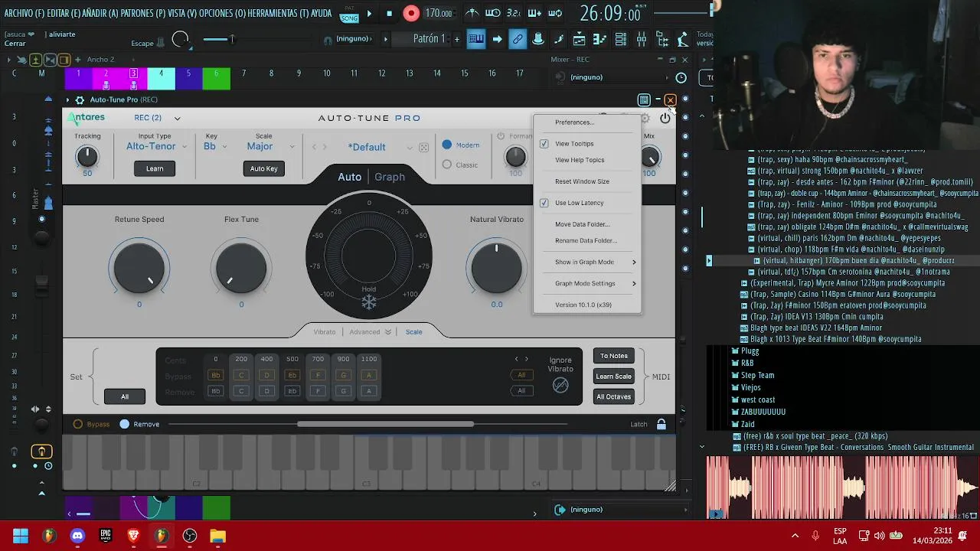Select the Modern mode radio button

[447, 145]
